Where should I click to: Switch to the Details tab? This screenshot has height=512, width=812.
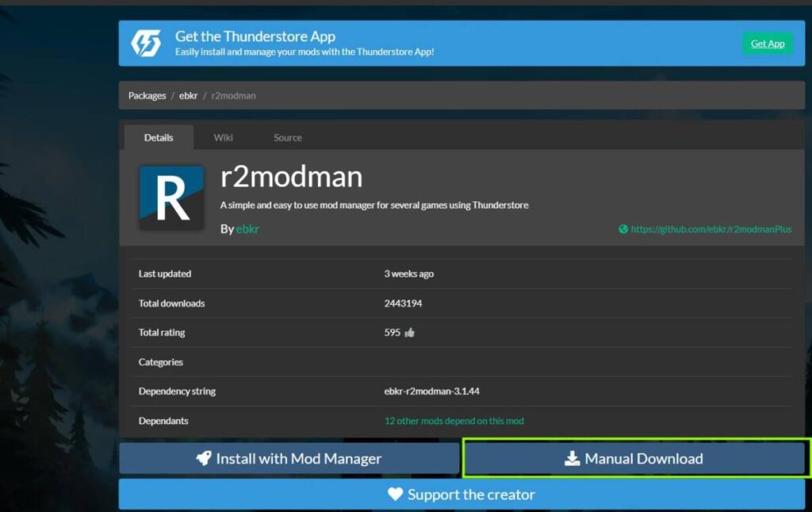point(159,137)
